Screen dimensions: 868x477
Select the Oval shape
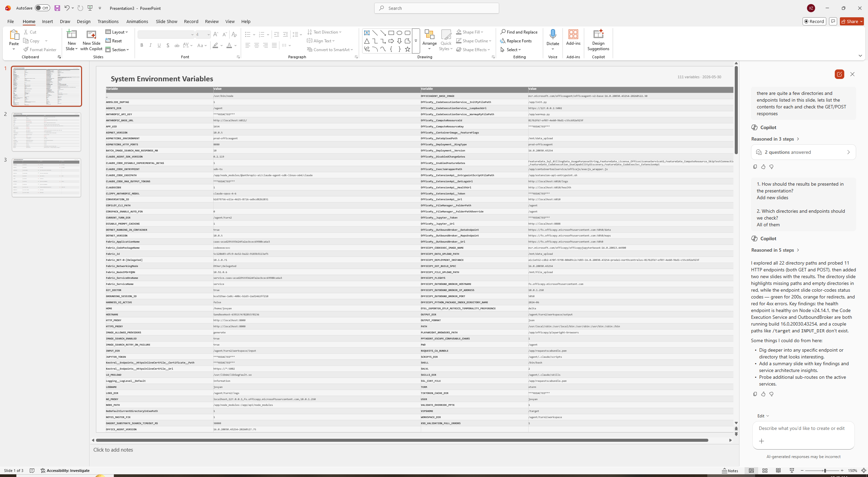[x=399, y=33]
